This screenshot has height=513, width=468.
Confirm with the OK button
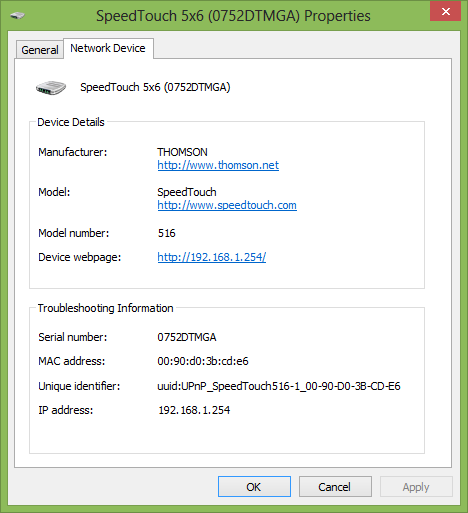coord(254,487)
